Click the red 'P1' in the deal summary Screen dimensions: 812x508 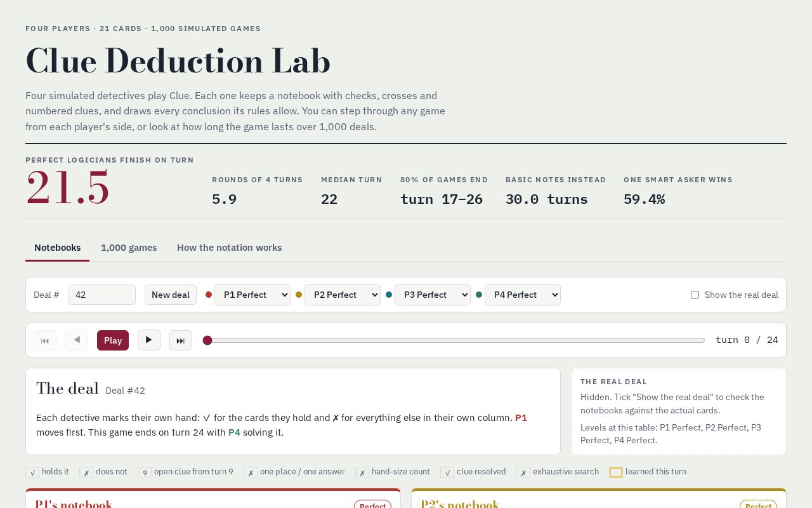click(521, 418)
